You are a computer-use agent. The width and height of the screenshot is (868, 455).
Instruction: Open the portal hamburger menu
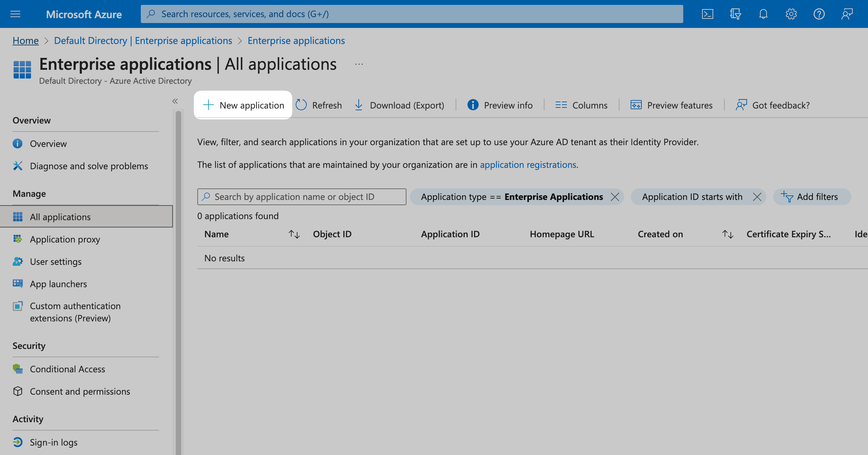[15, 14]
